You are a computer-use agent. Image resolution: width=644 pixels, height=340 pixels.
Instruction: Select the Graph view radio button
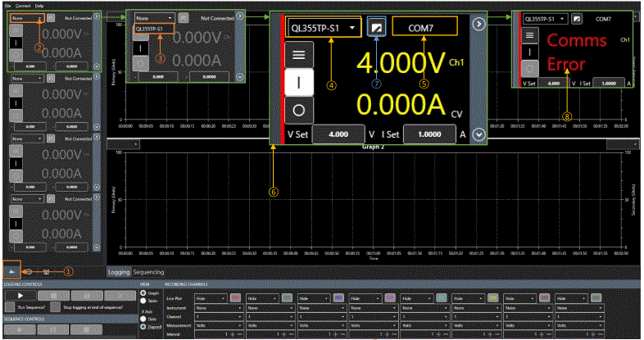point(143,293)
